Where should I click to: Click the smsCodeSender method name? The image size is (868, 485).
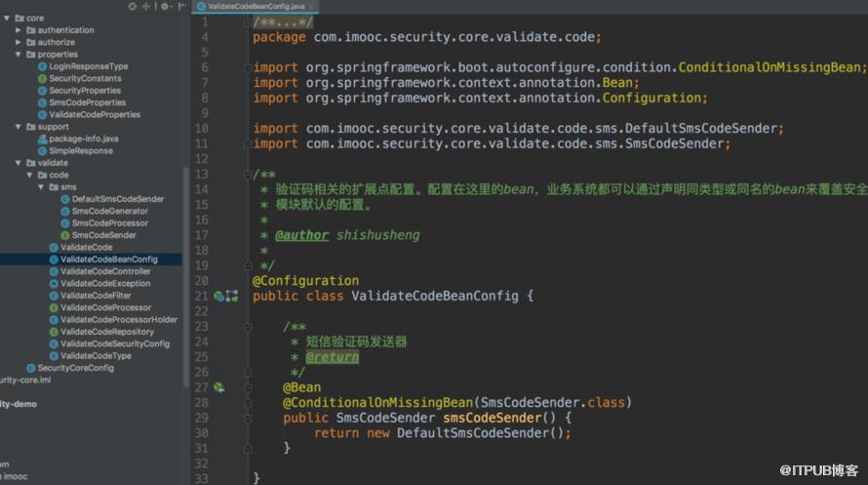pyautogui.click(x=493, y=418)
